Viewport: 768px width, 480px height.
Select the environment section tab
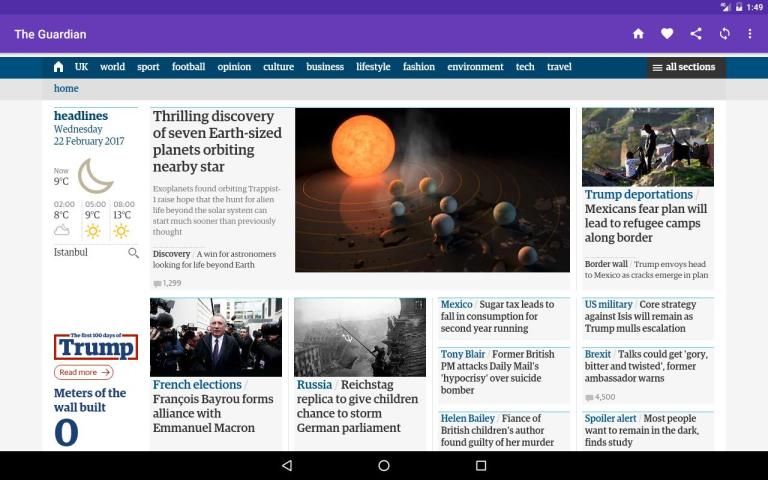(475, 67)
